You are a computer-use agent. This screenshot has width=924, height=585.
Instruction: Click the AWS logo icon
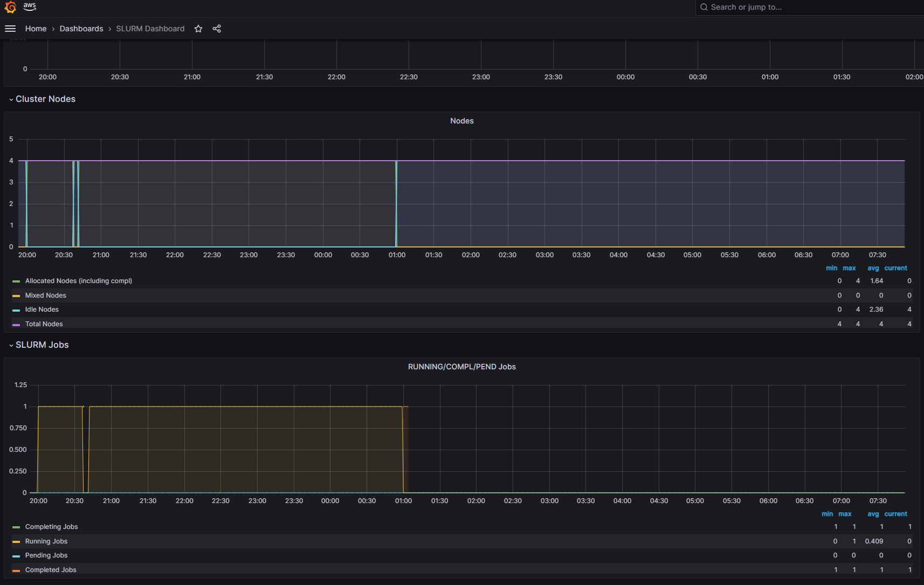click(x=30, y=6)
